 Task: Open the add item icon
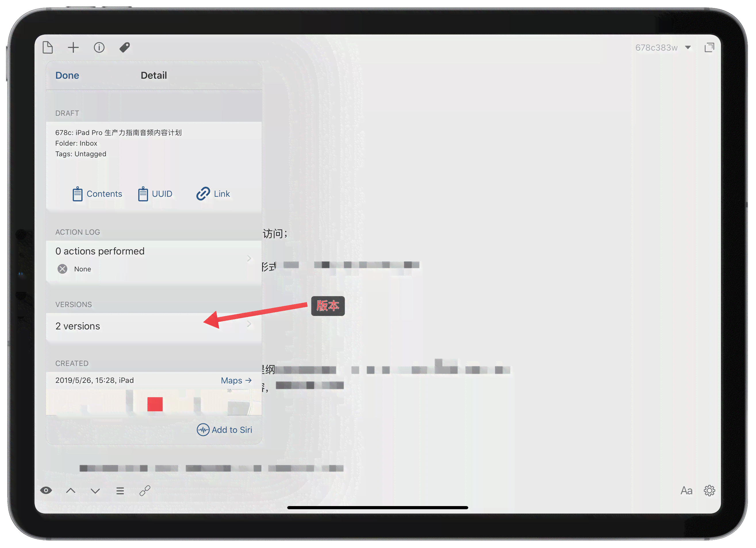pyautogui.click(x=73, y=47)
